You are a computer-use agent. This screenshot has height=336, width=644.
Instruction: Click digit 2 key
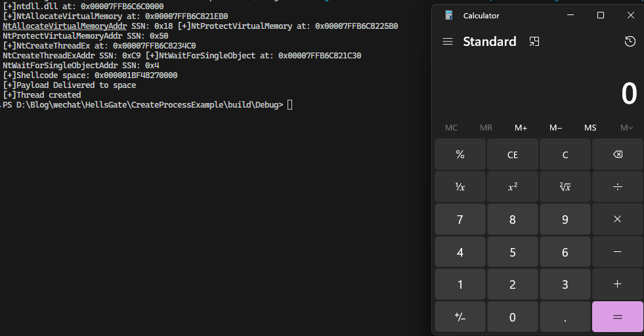click(x=513, y=284)
